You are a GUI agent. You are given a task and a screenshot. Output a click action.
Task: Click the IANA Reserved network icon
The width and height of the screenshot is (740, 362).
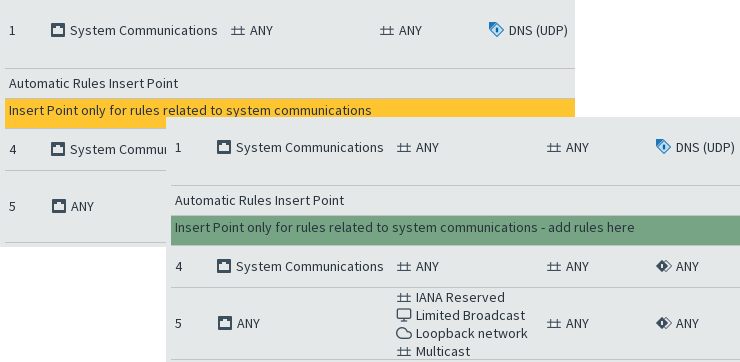point(404,298)
